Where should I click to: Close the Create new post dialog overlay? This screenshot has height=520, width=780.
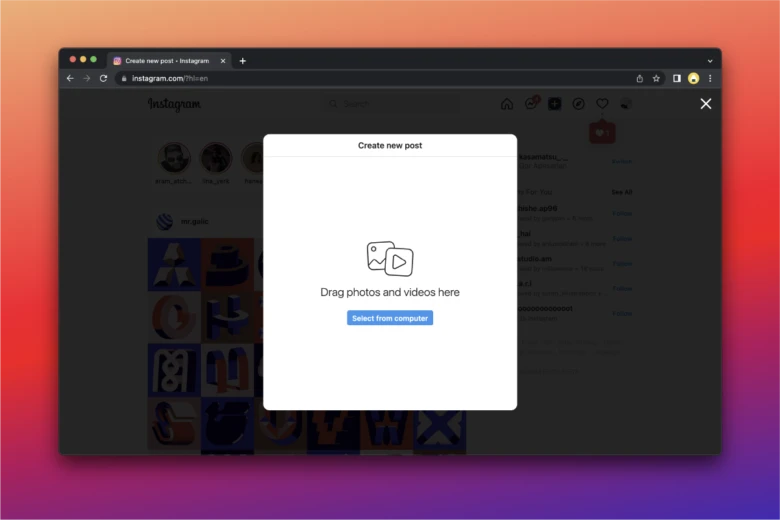705,104
